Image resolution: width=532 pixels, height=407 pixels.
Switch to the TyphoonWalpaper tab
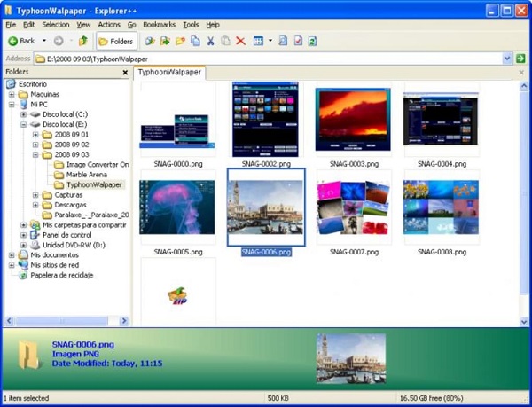(x=169, y=73)
